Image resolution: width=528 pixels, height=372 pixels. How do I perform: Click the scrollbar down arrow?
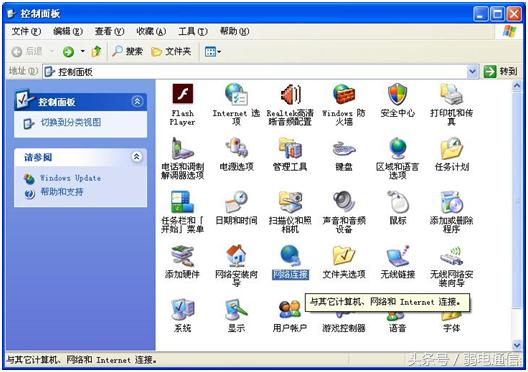click(517, 345)
